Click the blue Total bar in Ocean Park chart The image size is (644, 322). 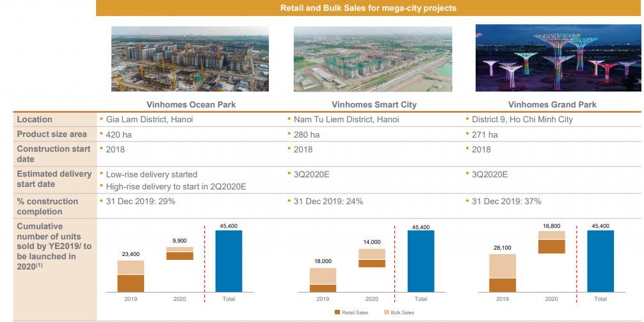point(229,261)
